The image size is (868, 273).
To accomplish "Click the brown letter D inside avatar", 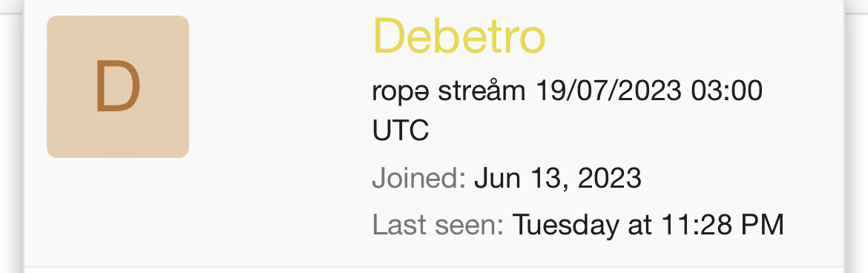I will (x=118, y=87).
